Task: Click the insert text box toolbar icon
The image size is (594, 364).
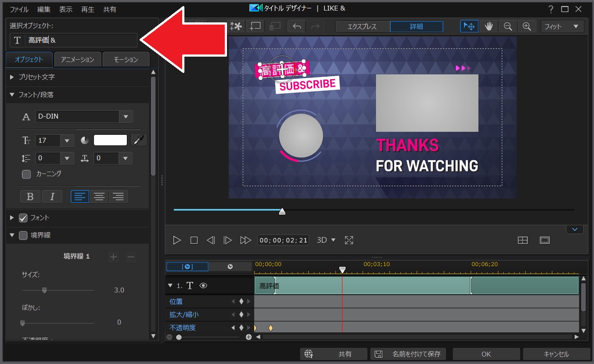Action: click(256, 26)
